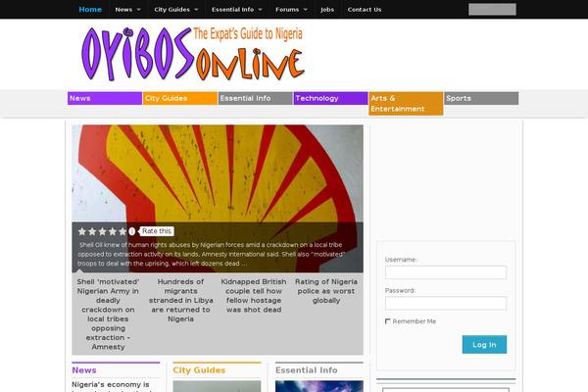Expand the City Guides dropdown arrow in top bar
The width and height of the screenshot is (588, 392).
(x=196, y=10)
